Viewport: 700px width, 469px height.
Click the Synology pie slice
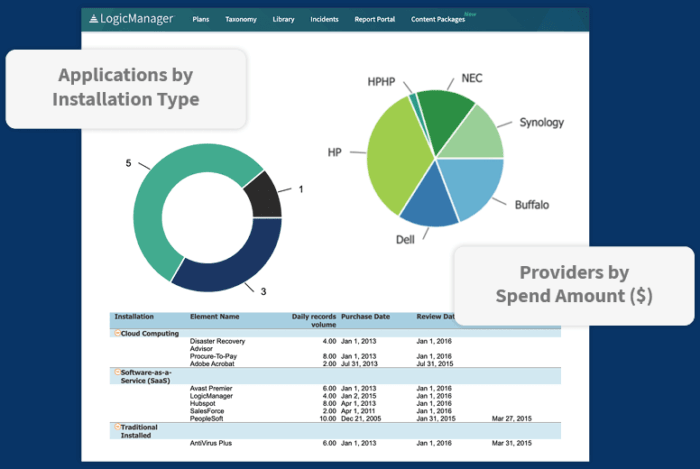pyautogui.click(x=478, y=136)
